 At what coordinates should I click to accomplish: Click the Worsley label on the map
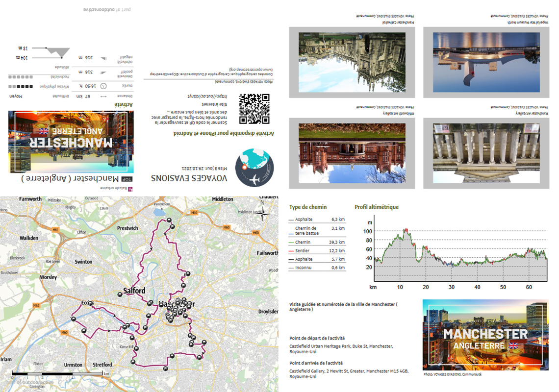click(48, 277)
